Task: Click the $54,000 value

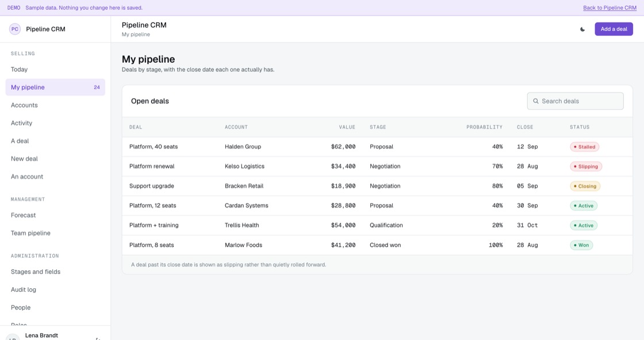Action: [x=343, y=226]
